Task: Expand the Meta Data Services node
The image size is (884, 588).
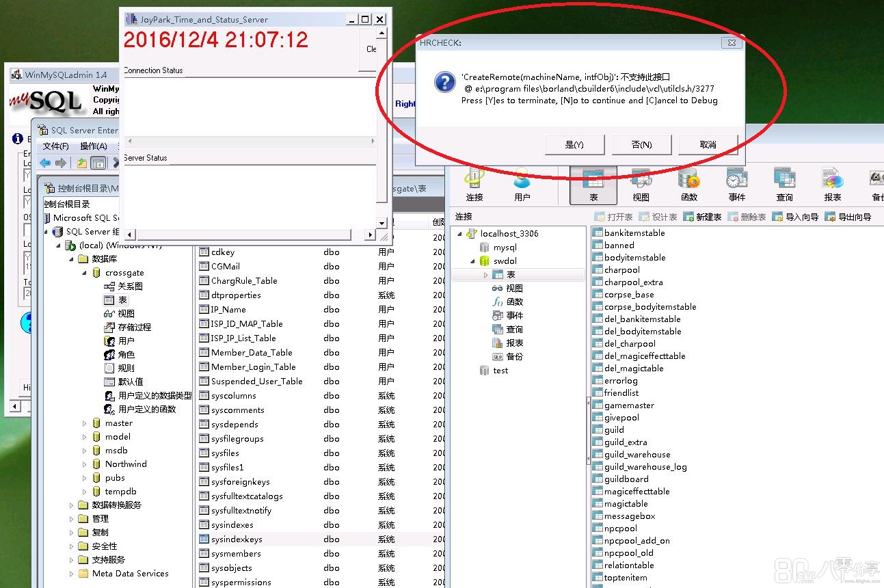Action: tap(71, 574)
